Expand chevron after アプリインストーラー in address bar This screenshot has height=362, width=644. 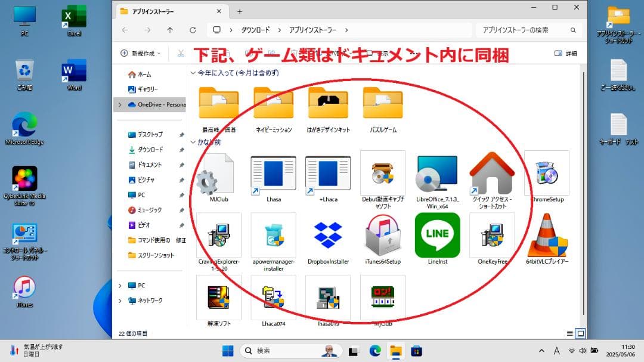pos(346,30)
